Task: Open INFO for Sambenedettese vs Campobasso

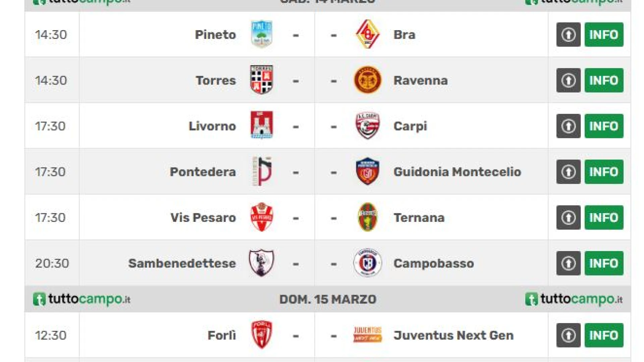Action: pos(604,263)
